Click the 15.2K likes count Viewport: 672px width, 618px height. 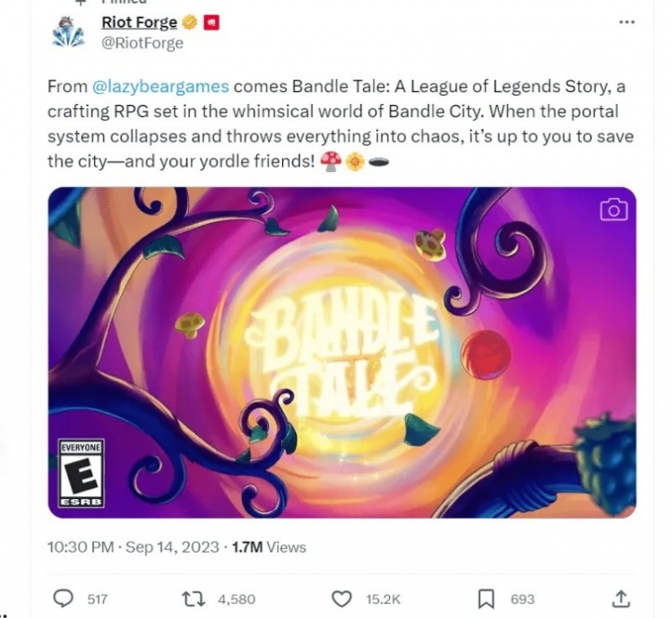(383, 598)
